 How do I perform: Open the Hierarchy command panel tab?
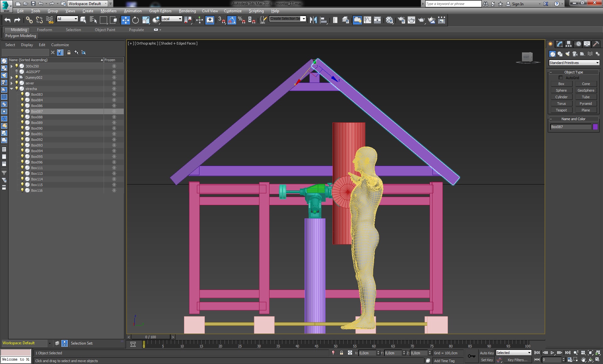click(568, 44)
